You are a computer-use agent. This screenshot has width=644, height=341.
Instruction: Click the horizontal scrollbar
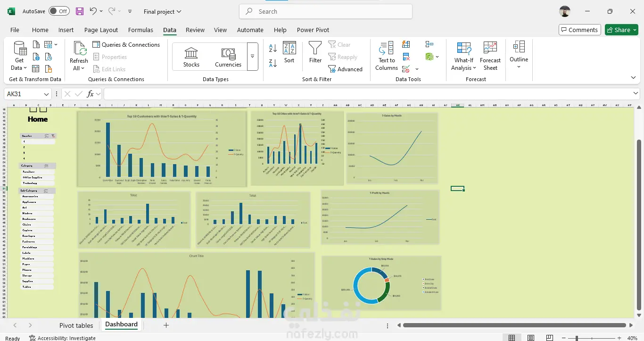515,325
